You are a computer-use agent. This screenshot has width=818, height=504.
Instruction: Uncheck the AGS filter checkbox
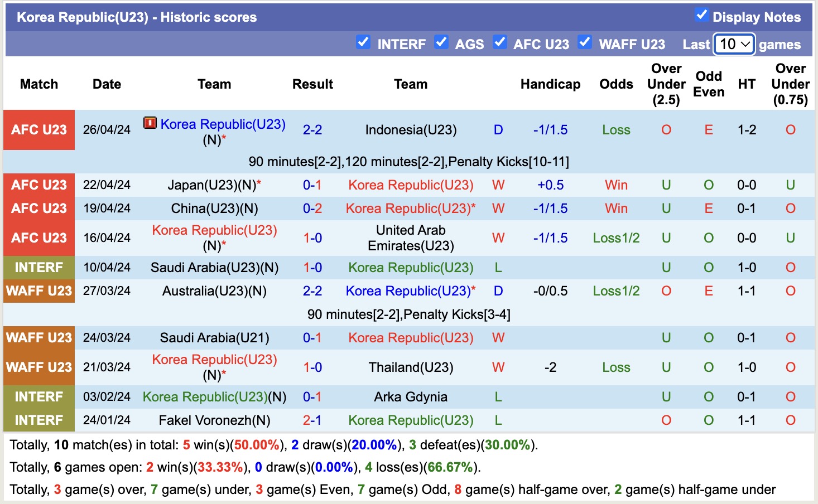pos(441,42)
